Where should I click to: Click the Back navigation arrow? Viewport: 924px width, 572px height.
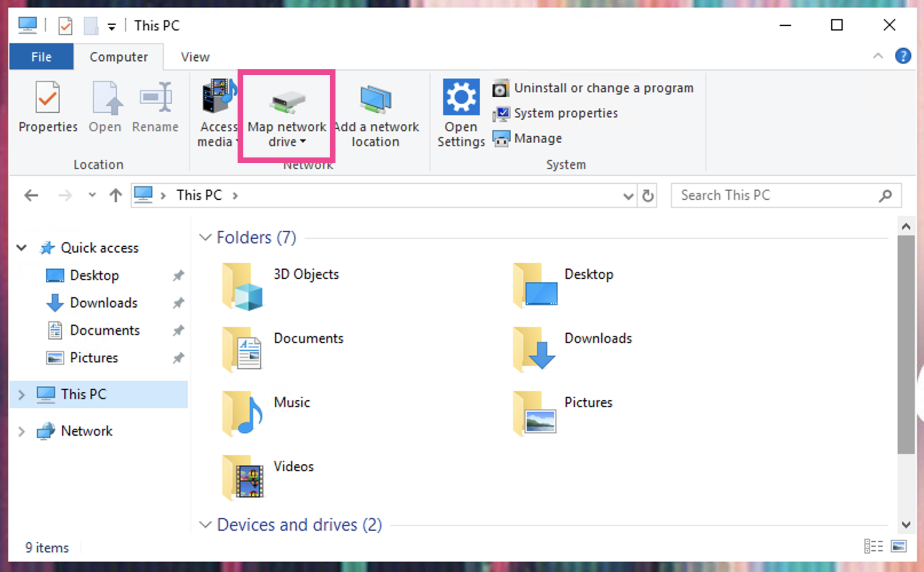31,196
